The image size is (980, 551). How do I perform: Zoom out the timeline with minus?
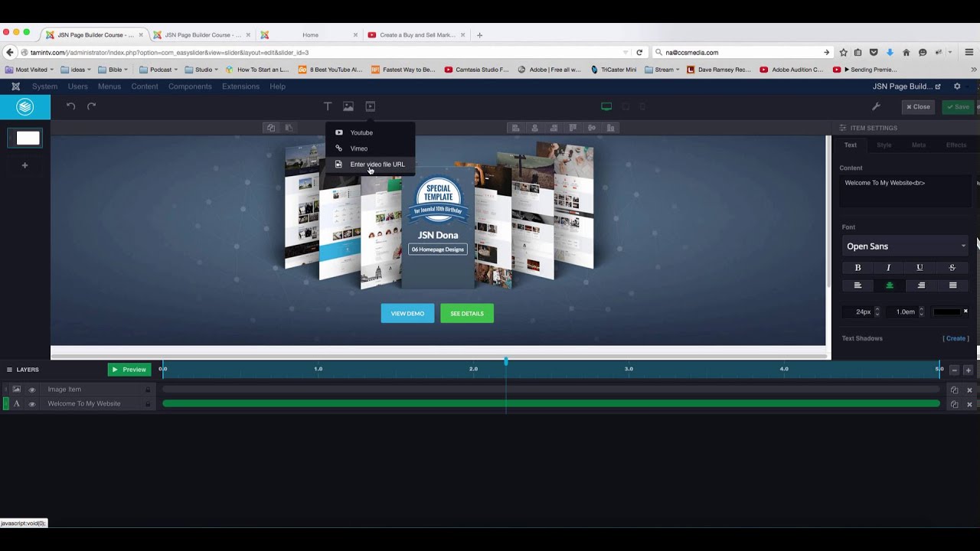954,370
